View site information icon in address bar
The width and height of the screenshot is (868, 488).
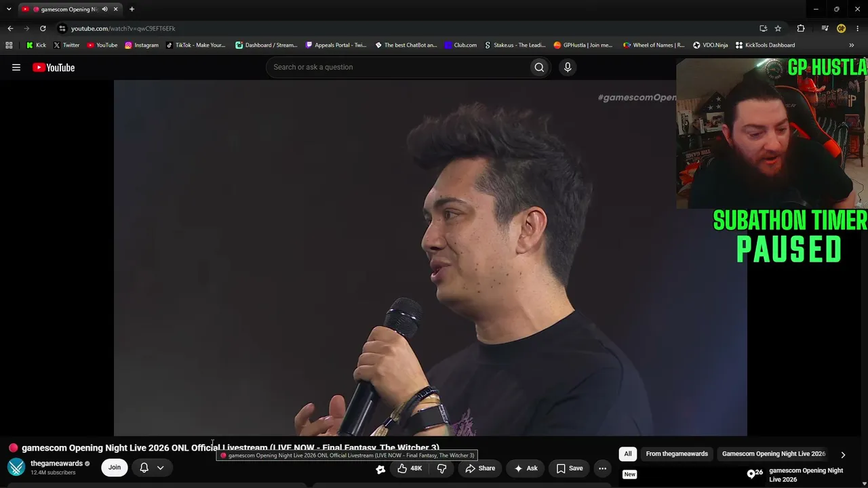tap(62, 28)
